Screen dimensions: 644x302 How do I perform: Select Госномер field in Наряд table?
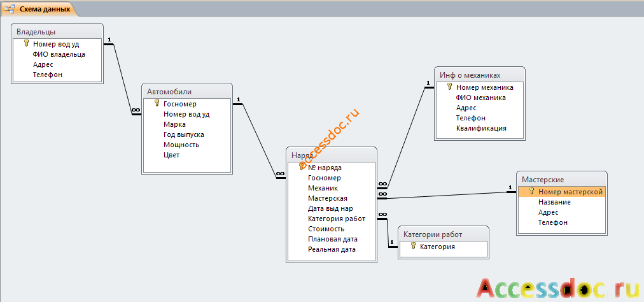[332, 178]
